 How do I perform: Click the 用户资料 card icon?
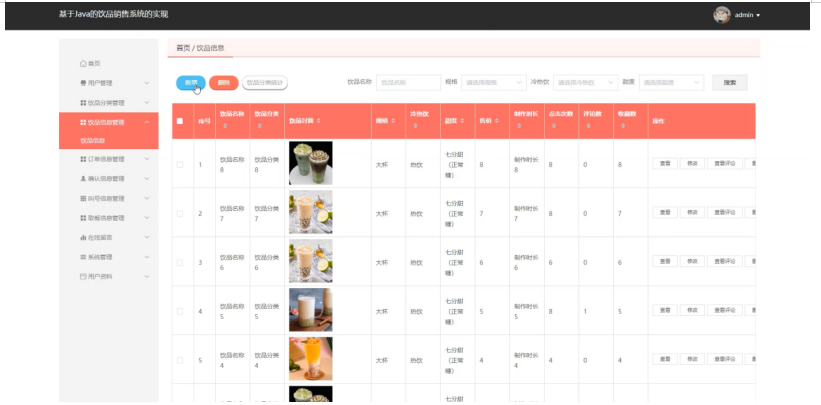[83, 276]
